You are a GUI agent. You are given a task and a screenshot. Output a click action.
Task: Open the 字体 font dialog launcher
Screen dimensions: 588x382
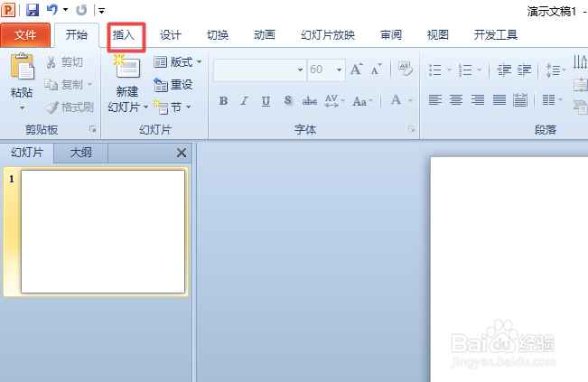[x=411, y=129]
